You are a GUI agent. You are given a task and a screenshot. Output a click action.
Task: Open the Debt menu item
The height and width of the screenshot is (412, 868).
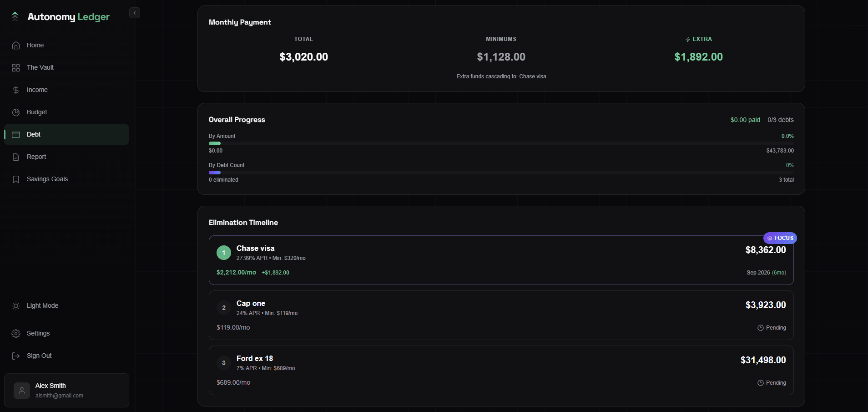(x=66, y=135)
